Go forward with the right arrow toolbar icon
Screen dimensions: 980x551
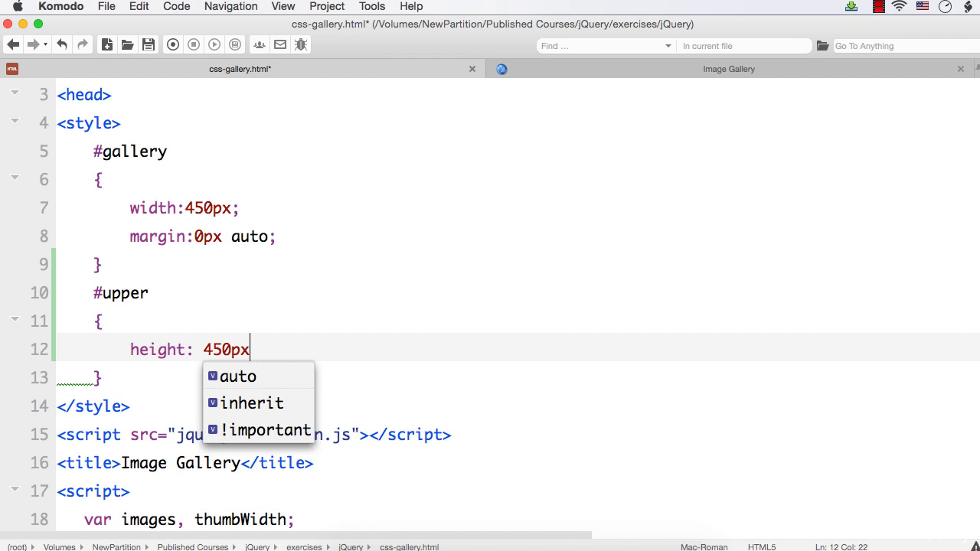click(33, 45)
